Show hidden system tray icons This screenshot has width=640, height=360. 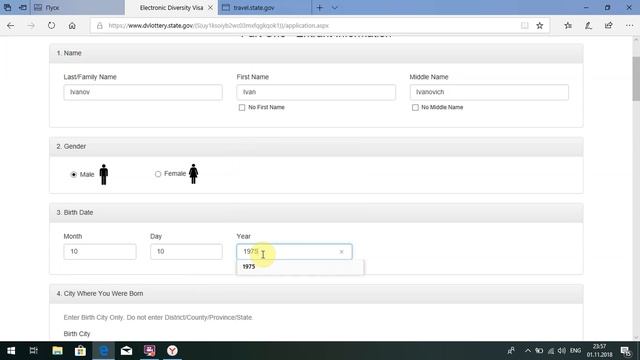tap(528, 351)
